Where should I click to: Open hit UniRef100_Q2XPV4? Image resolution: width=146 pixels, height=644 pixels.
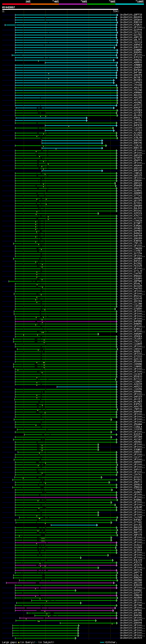131,30
